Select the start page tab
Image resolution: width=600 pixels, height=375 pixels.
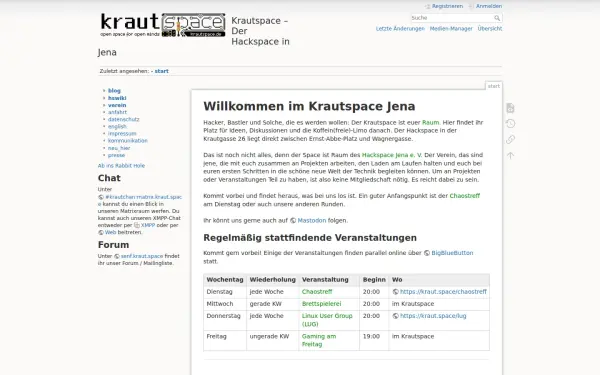tap(494, 86)
